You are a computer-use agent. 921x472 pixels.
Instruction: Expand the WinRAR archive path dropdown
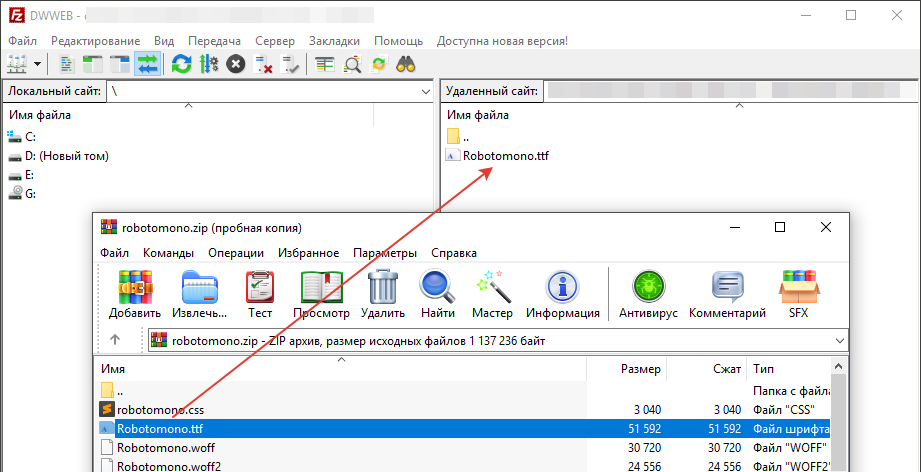[x=837, y=341]
